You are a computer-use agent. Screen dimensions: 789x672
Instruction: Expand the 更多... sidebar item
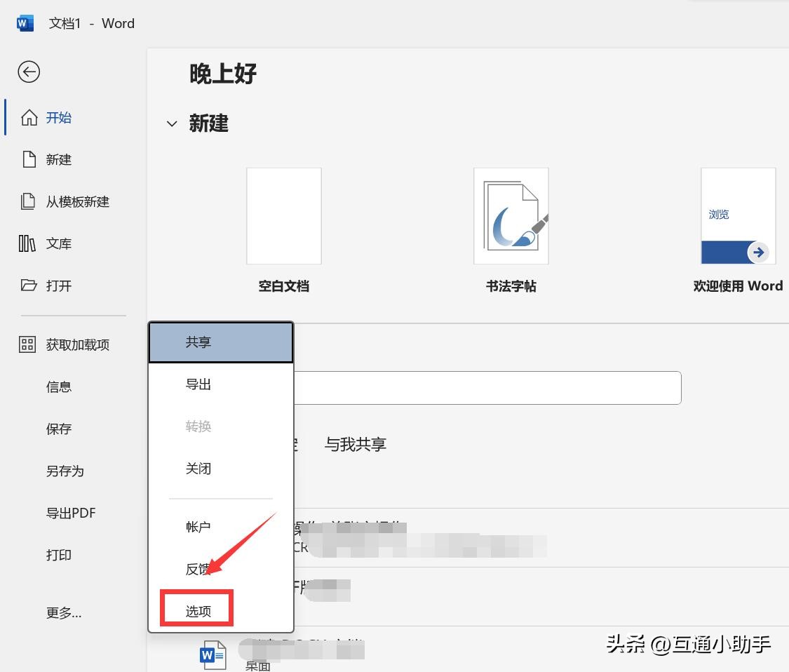coord(64,613)
